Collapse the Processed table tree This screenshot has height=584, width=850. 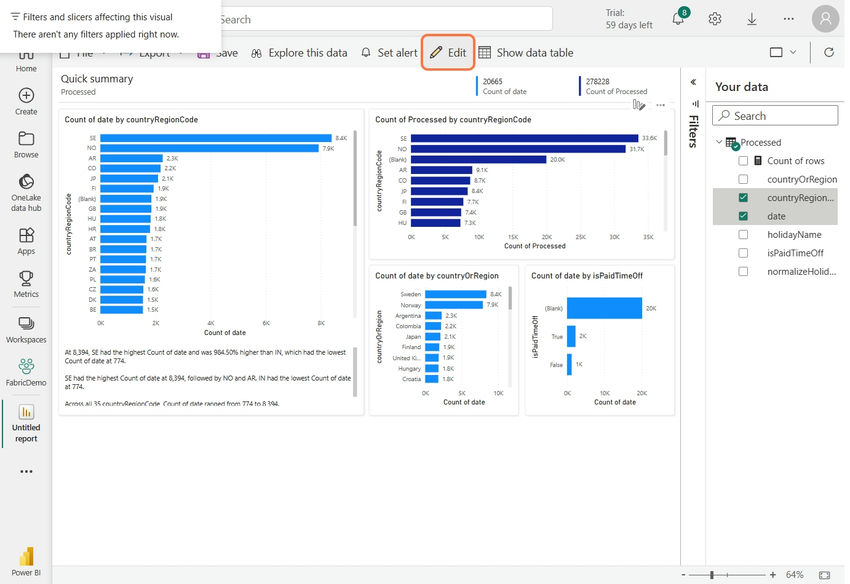[719, 142]
